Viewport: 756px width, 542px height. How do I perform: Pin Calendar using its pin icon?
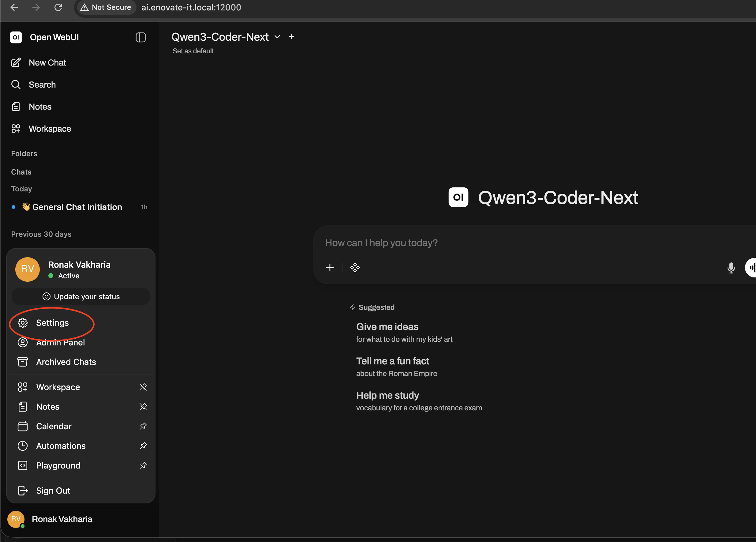[143, 426]
